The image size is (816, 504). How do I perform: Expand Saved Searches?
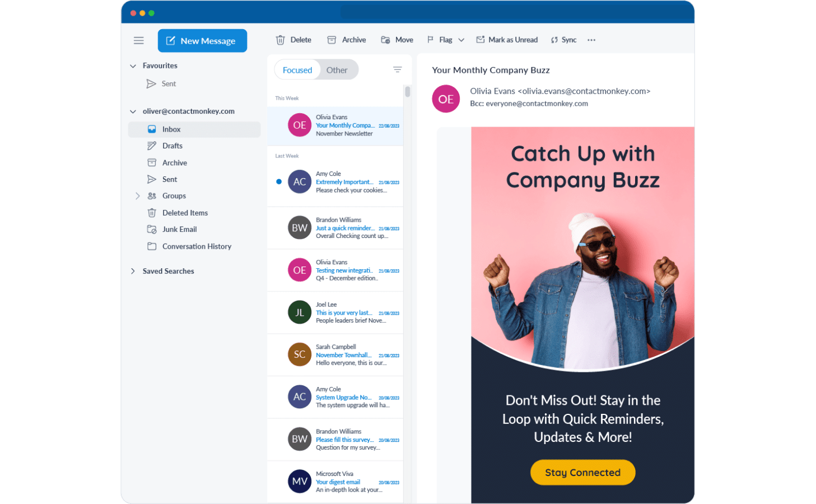click(x=133, y=271)
